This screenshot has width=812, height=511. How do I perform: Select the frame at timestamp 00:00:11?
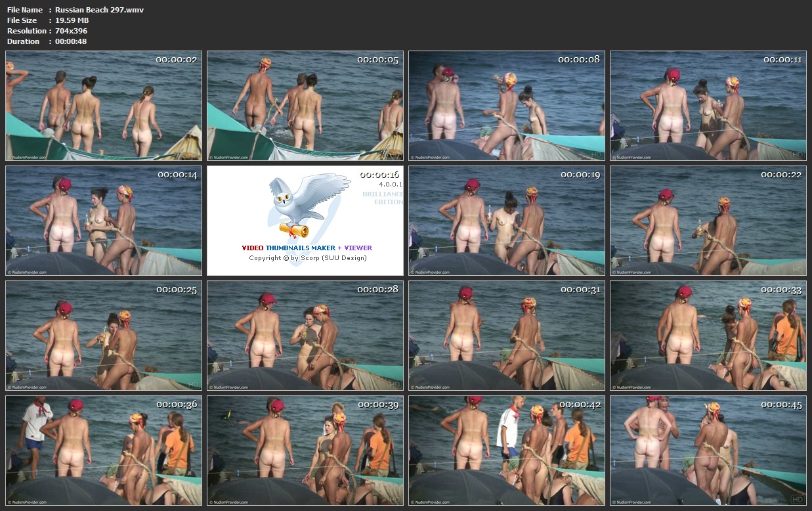[x=708, y=106]
